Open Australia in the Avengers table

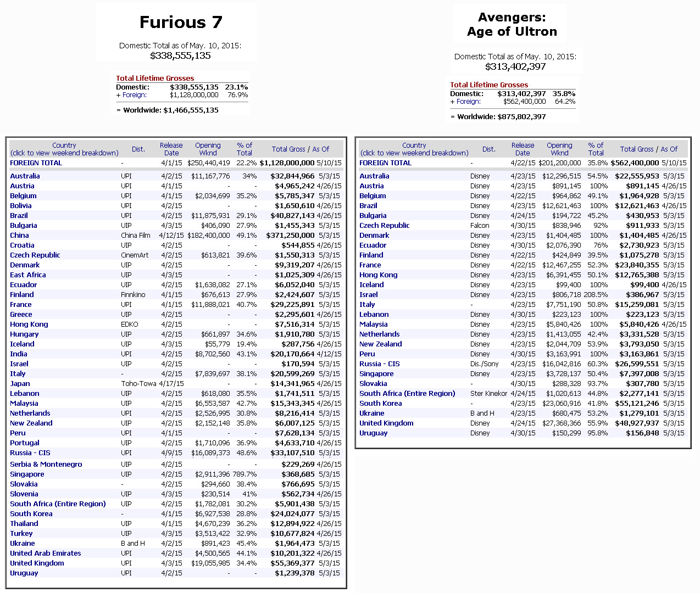(374, 176)
